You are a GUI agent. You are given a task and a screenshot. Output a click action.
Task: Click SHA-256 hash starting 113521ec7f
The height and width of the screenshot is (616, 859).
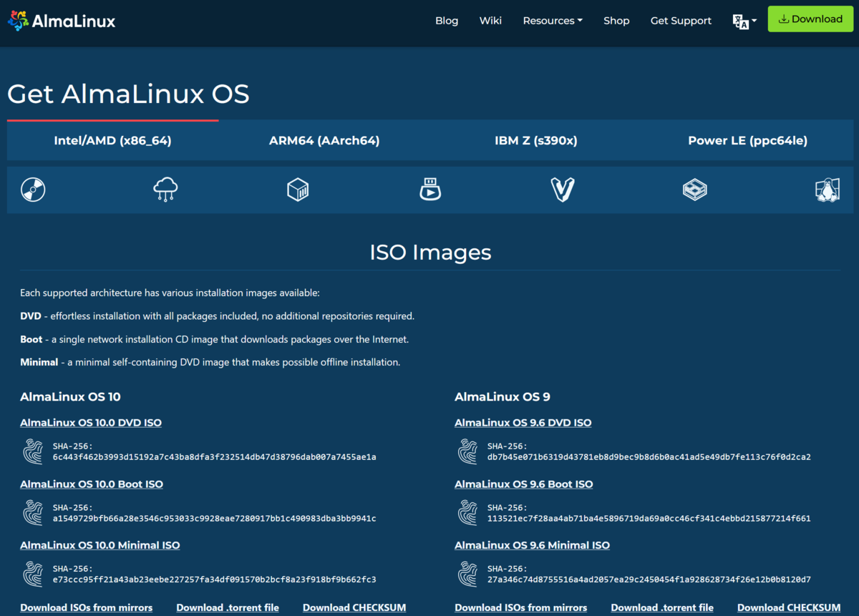point(649,519)
